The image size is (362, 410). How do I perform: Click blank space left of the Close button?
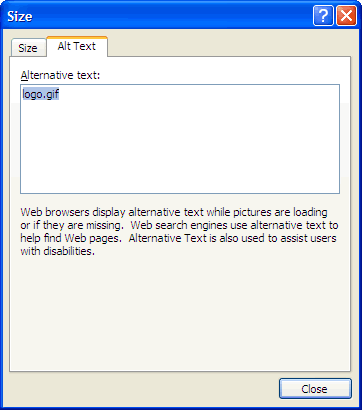(143, 389)
